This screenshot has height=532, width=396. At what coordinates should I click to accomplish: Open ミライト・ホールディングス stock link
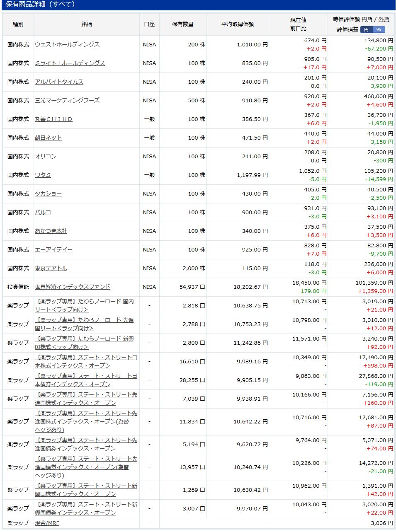pos(70,63)
